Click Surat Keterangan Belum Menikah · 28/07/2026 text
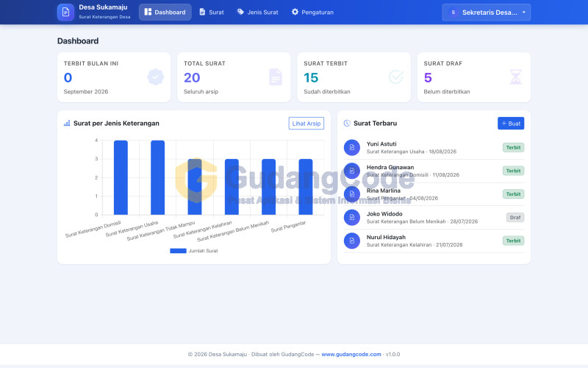 [x=422, y=222]
